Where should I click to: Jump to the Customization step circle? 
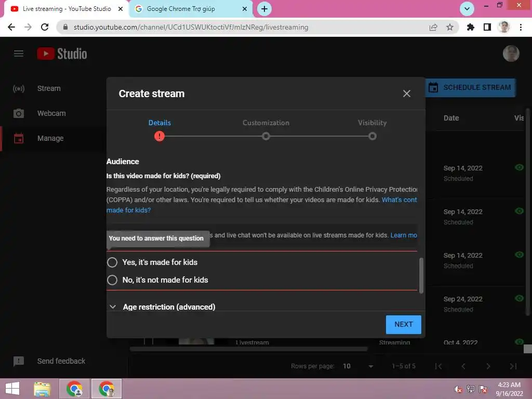tap(265, 136)
